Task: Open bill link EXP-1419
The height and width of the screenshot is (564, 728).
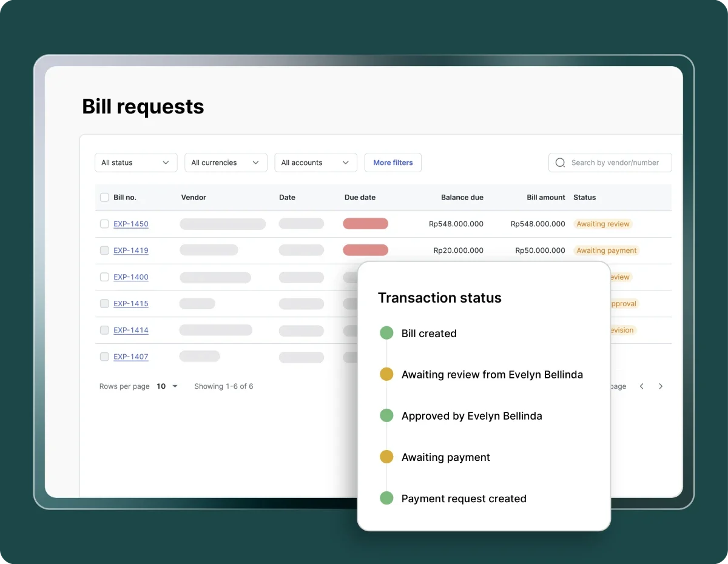Action: 130,250
